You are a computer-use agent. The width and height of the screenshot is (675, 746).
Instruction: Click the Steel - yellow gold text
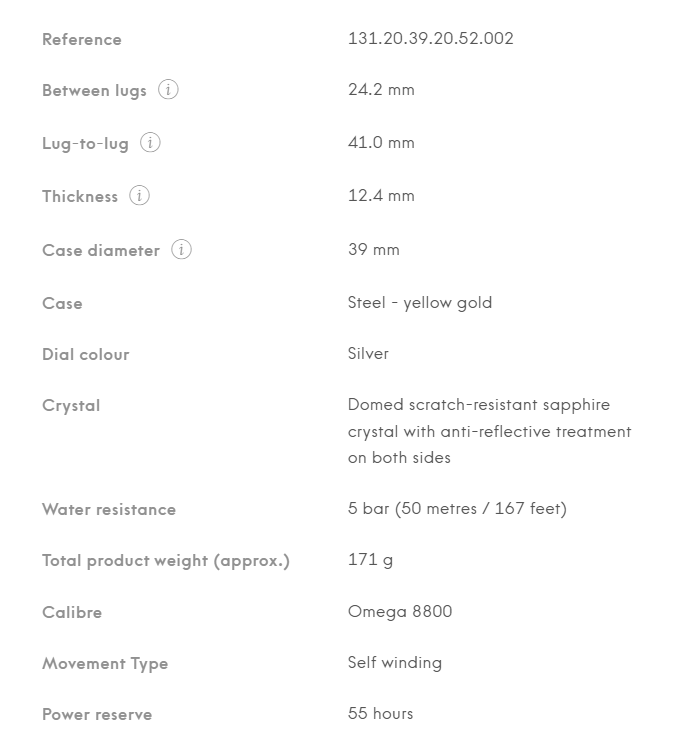pos(420,303)
